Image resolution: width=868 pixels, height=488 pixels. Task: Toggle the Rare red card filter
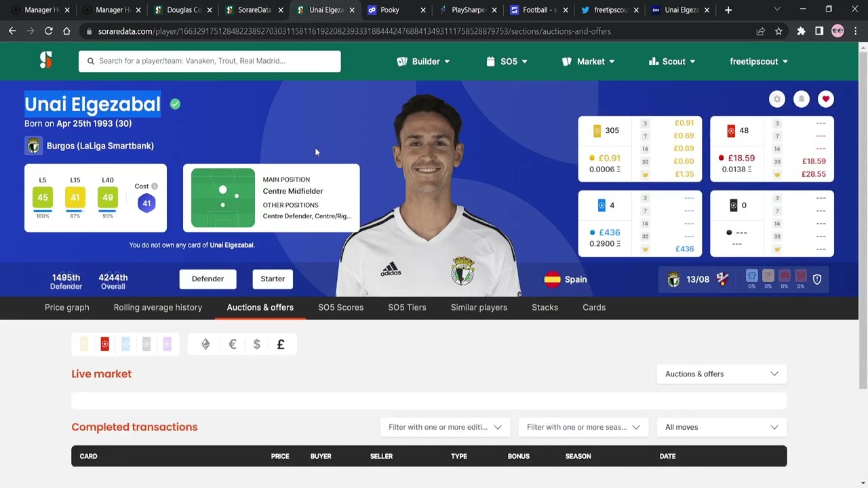pos(104,344)
